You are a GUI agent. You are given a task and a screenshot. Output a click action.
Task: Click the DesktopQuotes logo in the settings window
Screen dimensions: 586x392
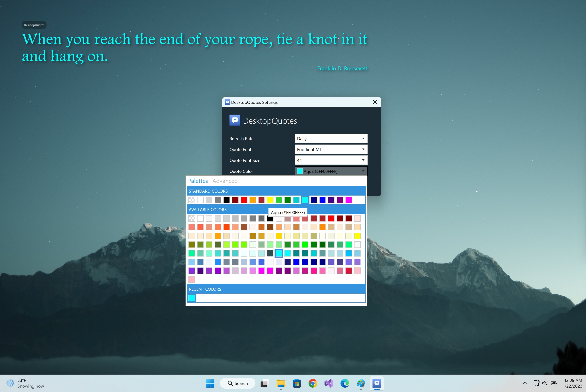pyautogui.click(x=234, y=120)
